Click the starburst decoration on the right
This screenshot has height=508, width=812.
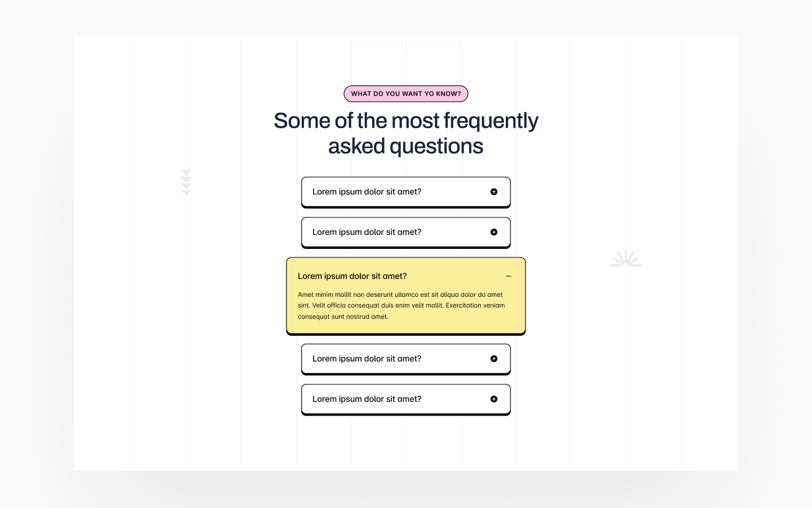pyautogui.click(x=626, y=259)
